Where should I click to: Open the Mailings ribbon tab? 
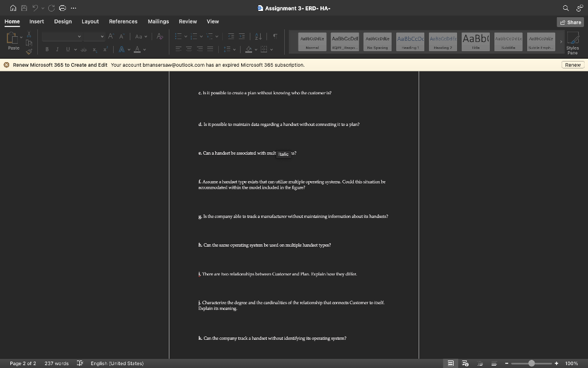pos(158,21)
